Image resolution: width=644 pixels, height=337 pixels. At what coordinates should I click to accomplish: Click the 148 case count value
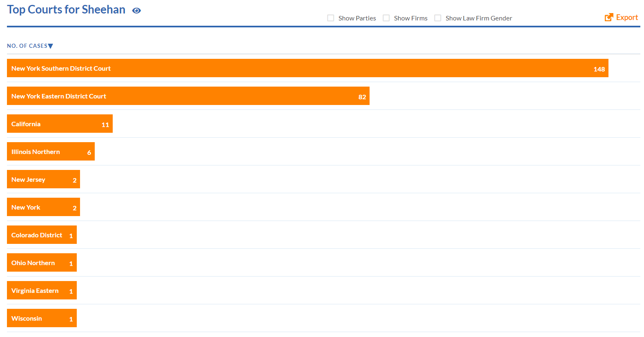tap(599, 69)
